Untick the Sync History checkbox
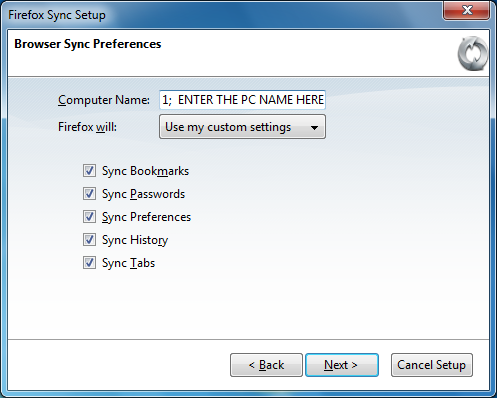Screen dimensions: 497x398 pos(89,240)
